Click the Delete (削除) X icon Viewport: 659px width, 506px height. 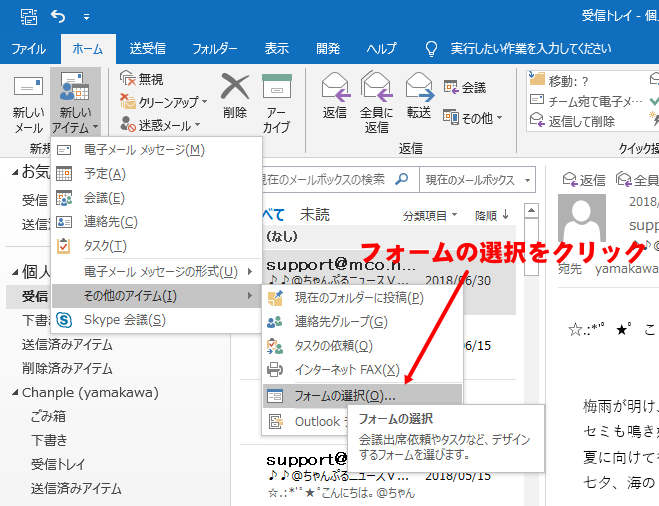point(235,87)
